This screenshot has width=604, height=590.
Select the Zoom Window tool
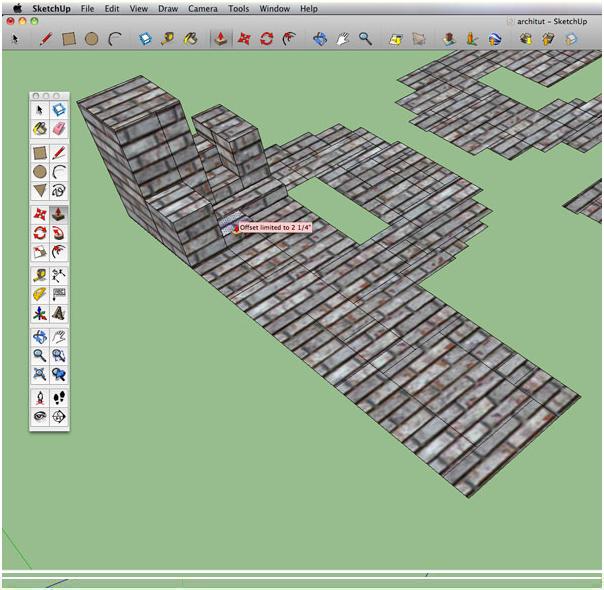point(59,354)
